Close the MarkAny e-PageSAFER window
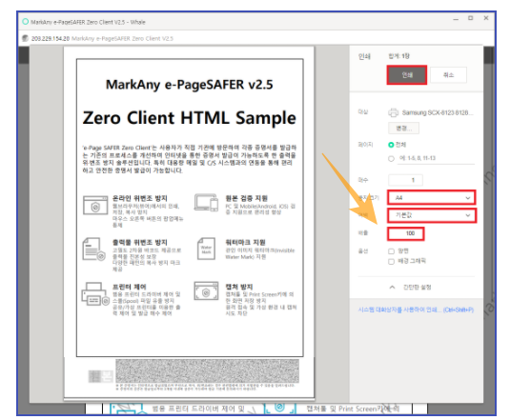This screenshot has height=420, width=510. click(x=486, y=18)
